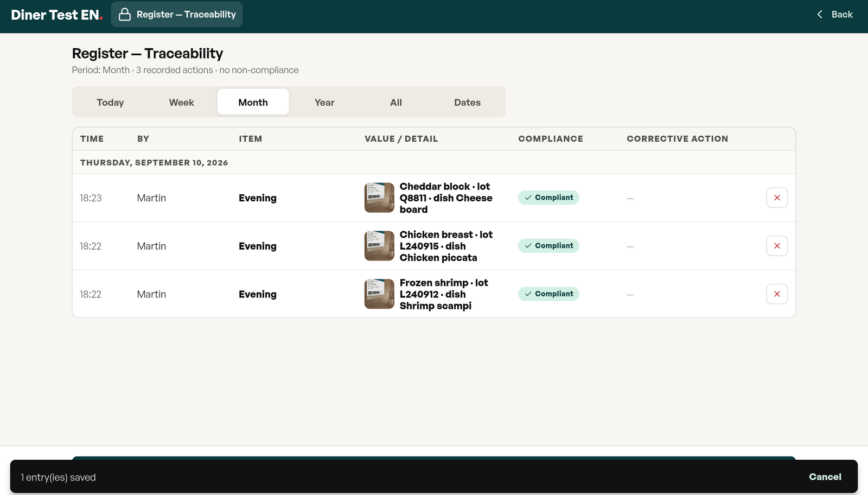Image resolution: width=868 pixels, height=495 pixels.
Task: Delete the Cheddar block entry
Action: pos(777,198)
